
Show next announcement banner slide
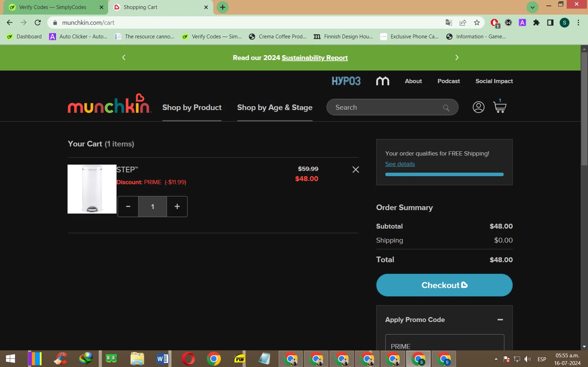click(457, 58)
